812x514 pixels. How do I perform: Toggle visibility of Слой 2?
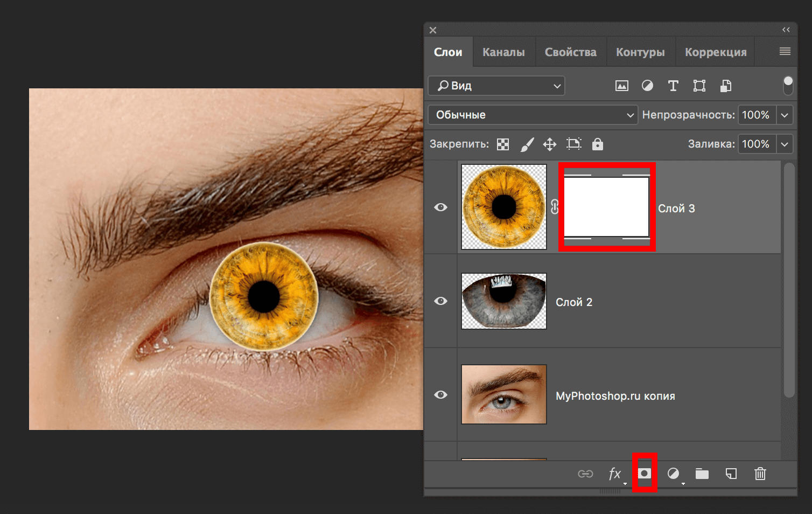click(440, 301)
